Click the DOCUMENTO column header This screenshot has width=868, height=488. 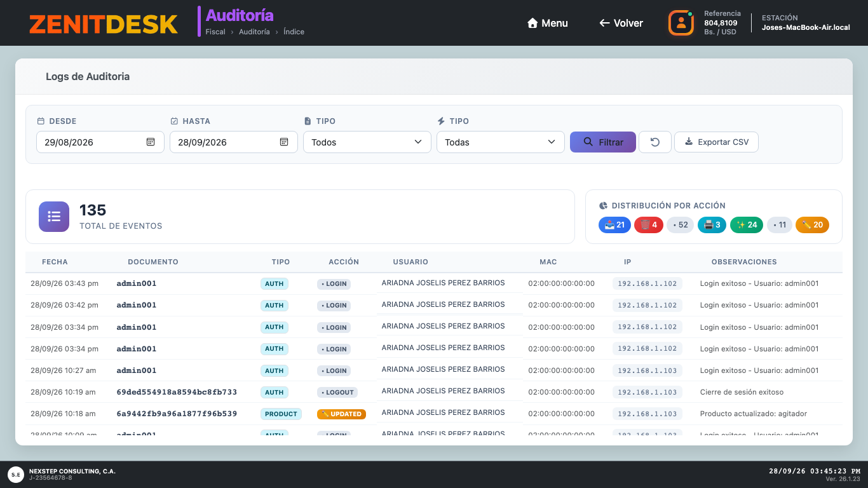[153, 262]
